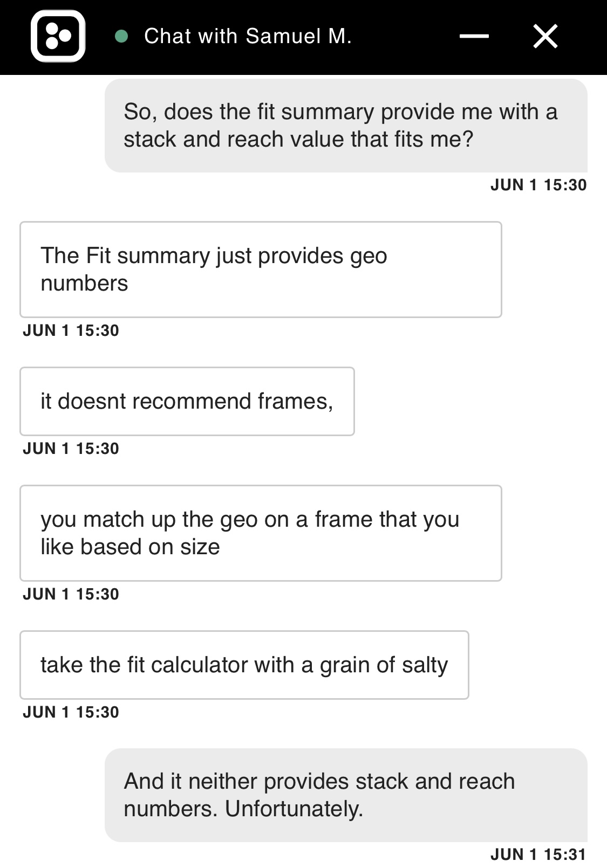Click timestamp below the "geo numbers" message
Viewport: 607px width, 868px height.
tap(71, 330)
